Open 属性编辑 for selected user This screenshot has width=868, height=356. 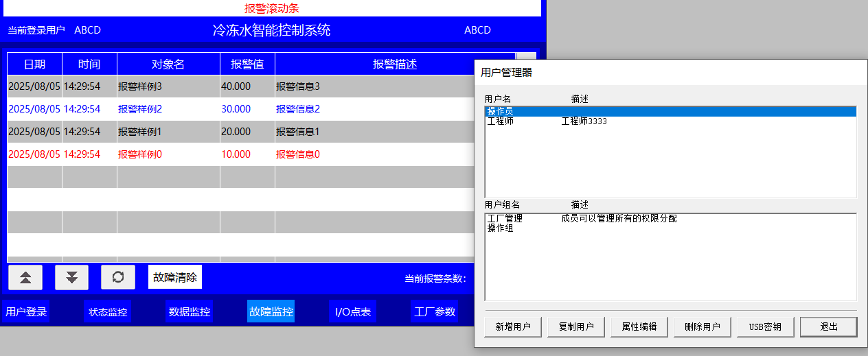(639, 327)
